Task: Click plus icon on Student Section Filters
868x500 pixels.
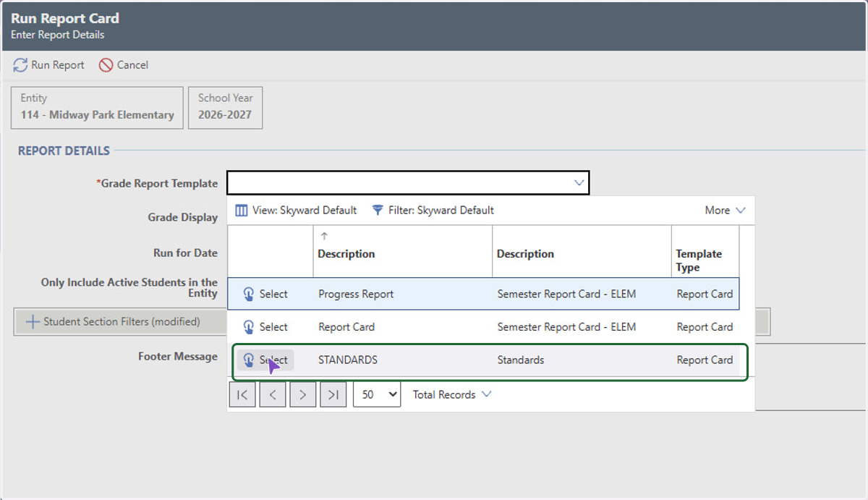Action: point(33,321)
